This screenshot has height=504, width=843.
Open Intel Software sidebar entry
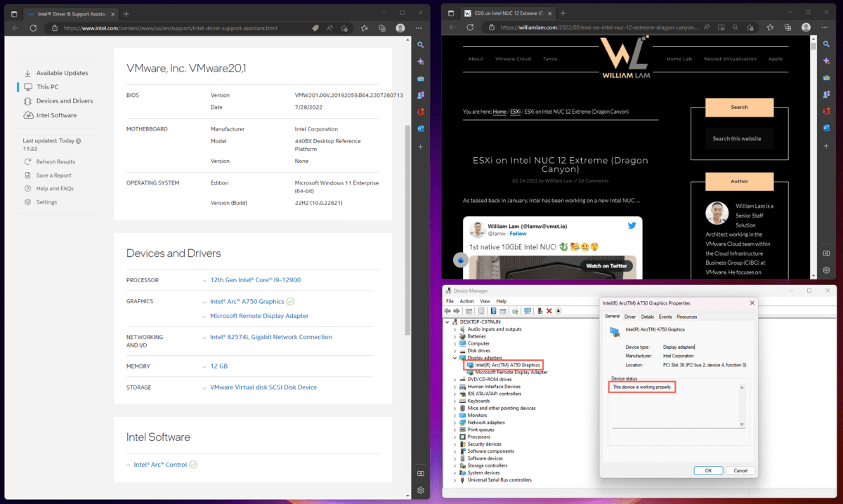[51, 115]
